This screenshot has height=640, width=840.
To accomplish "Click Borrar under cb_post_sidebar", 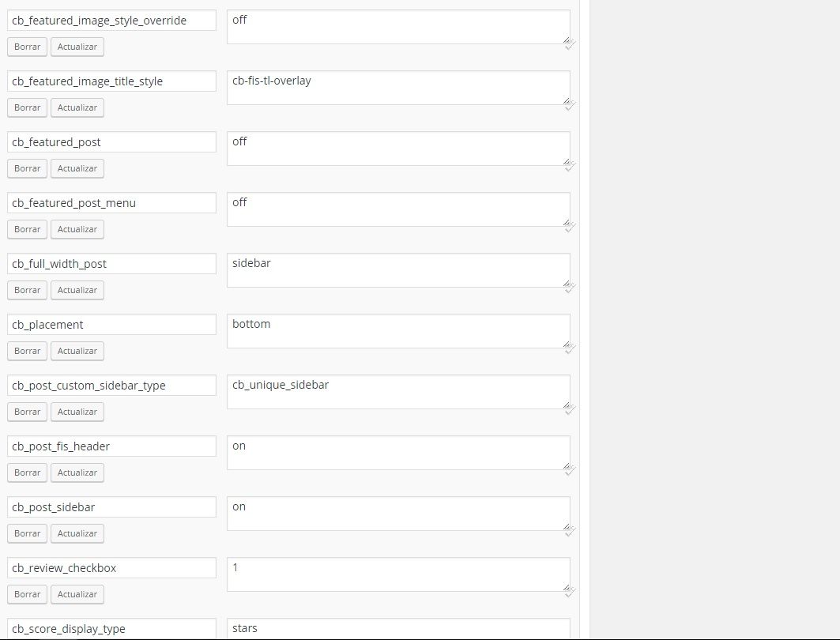I will click(x=28, y=533).
